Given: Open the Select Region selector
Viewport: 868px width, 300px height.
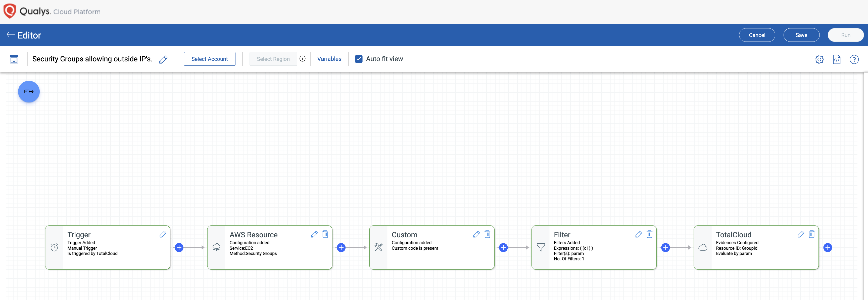Looking at the screenshot, I should point(273,59).
